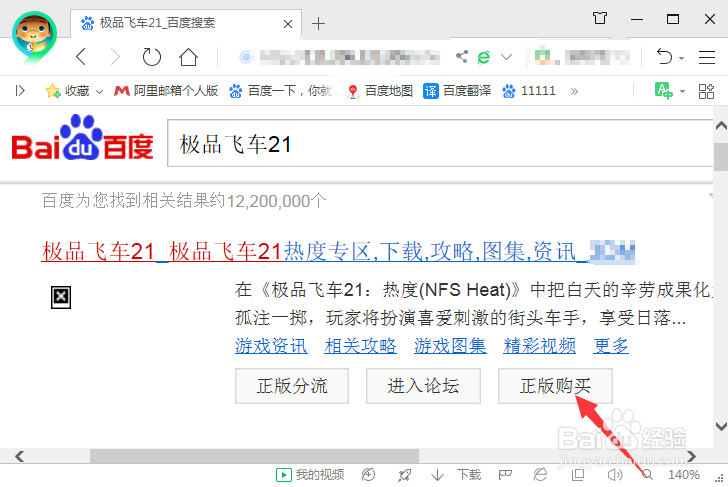728x487 pixels.
Task: Click the vertical scrollbar up arrow
Action: tap(721, 125)
